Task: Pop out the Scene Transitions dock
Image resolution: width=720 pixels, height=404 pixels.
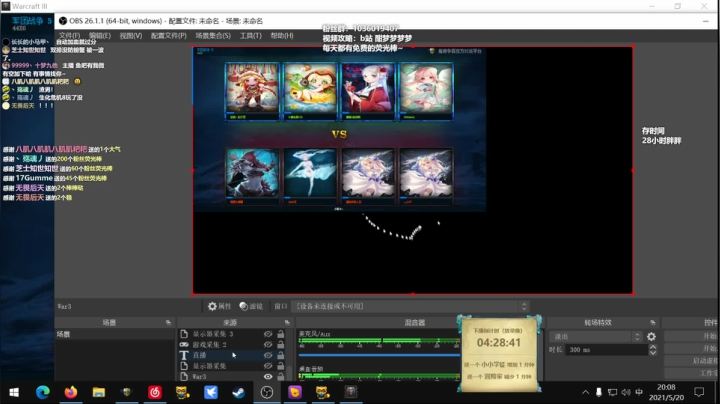Action: [652, 323]
